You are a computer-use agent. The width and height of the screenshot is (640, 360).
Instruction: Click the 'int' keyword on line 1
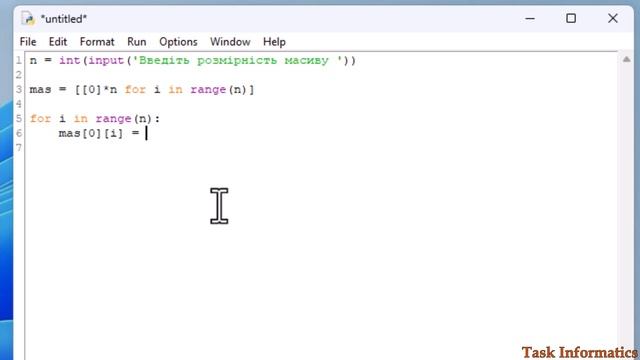[69, 60]
